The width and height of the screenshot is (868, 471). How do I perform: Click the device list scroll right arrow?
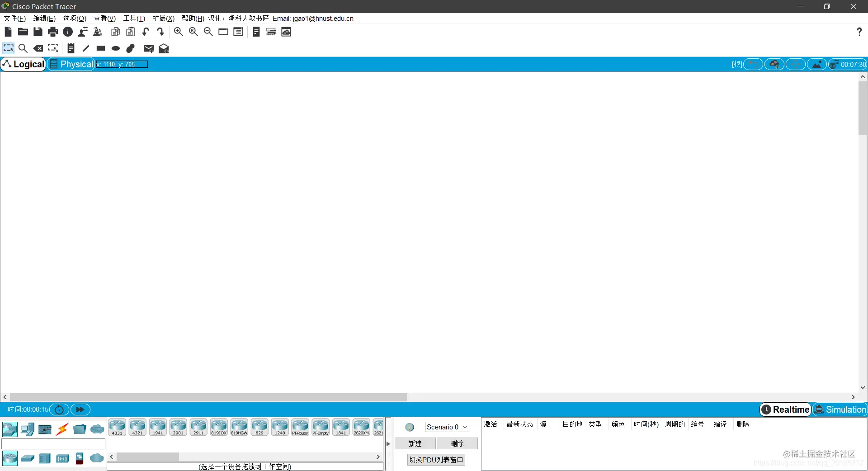click(378, 457)
